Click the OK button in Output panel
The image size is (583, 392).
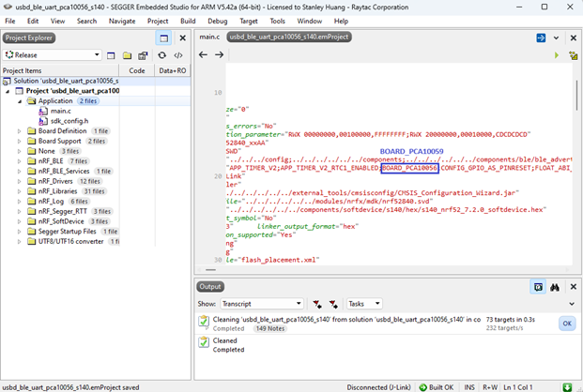[566, 324]
